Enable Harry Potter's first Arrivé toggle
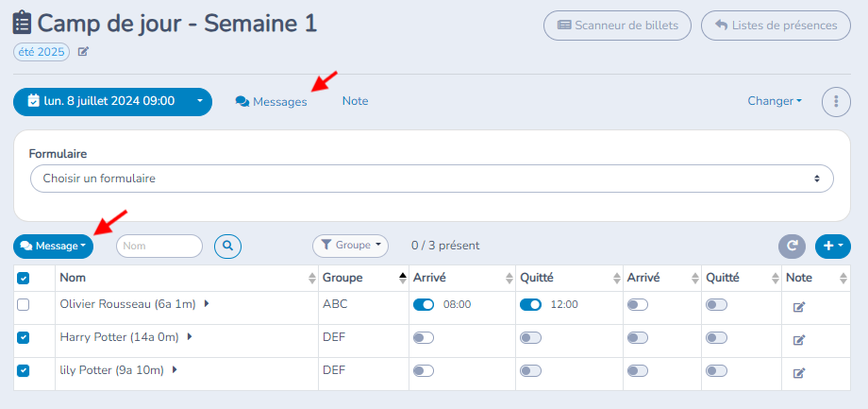 point(424,338)
